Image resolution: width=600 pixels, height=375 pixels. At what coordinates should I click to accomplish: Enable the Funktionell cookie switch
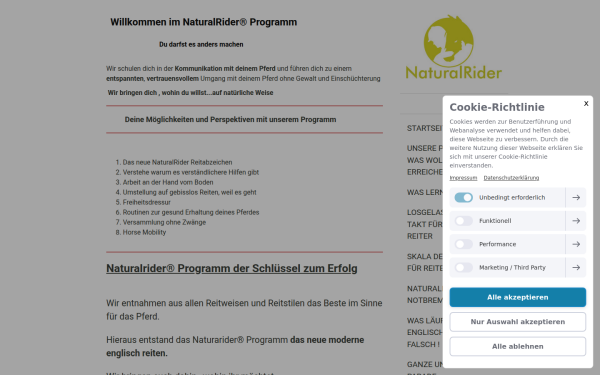click(463, 221)
